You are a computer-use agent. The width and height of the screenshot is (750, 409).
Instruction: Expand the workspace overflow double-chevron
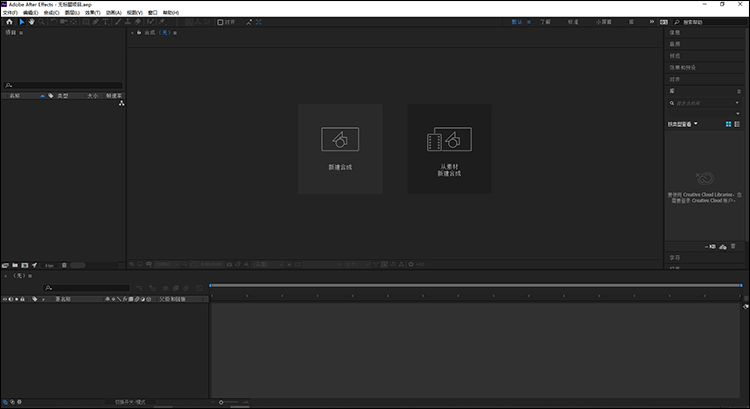(651, 22)
